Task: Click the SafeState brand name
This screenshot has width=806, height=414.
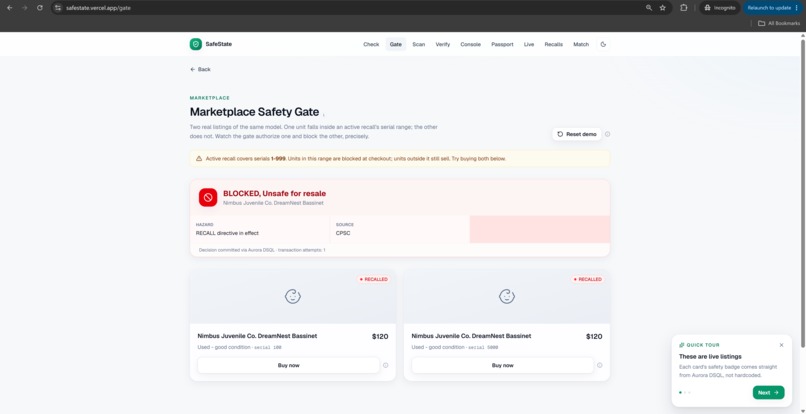Action: click(218, 44)
